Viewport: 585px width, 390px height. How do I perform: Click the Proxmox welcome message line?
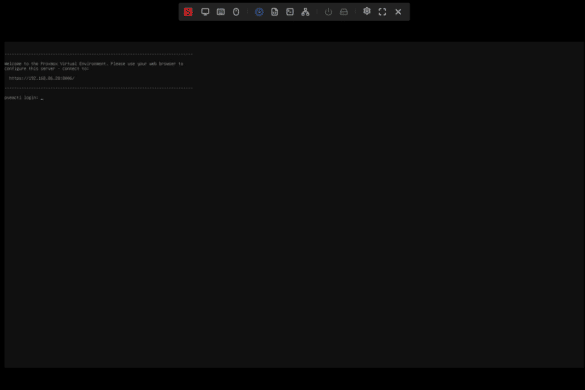click(x=94, y=64)
